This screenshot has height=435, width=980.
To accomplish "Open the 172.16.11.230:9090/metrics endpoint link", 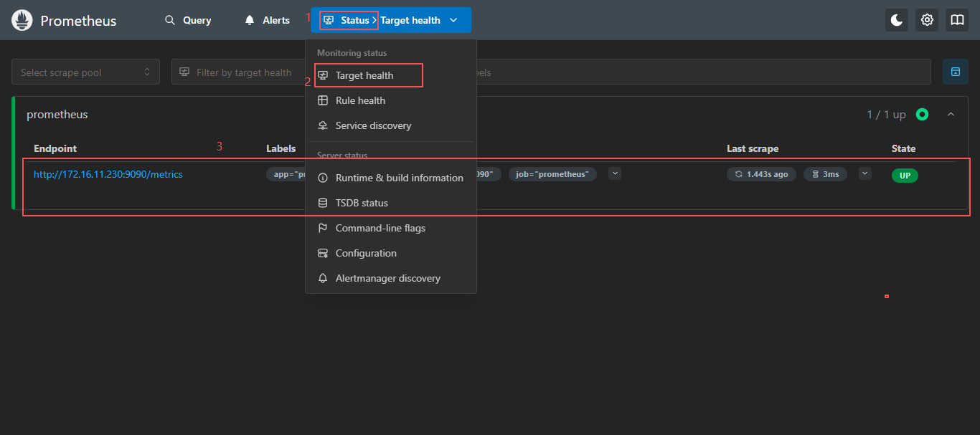I will click(x=108, y=174).
